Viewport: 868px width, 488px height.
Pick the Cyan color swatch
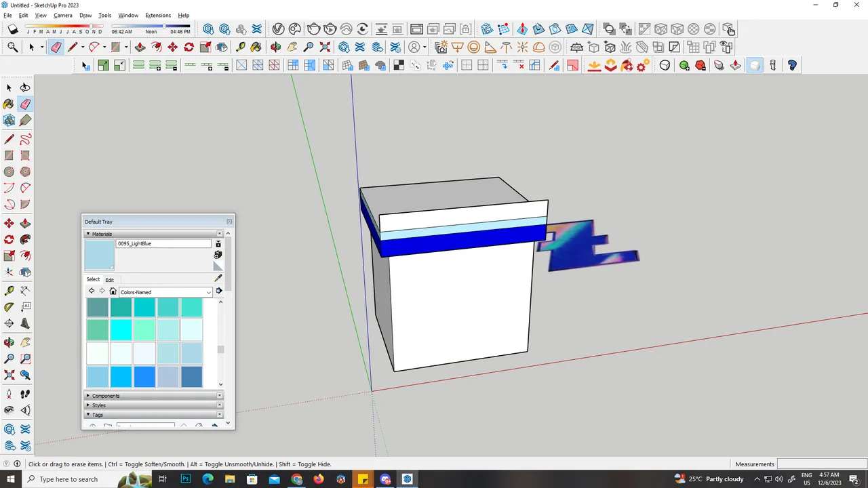click(x=121, y=330)
